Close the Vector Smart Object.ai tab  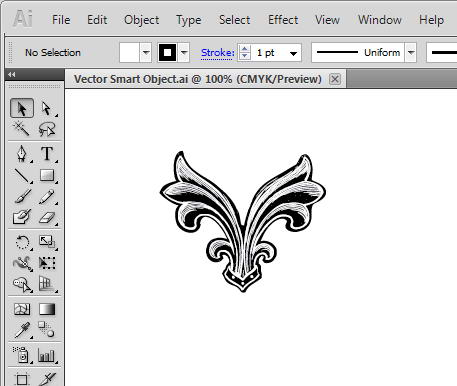[x=335, y=79]
